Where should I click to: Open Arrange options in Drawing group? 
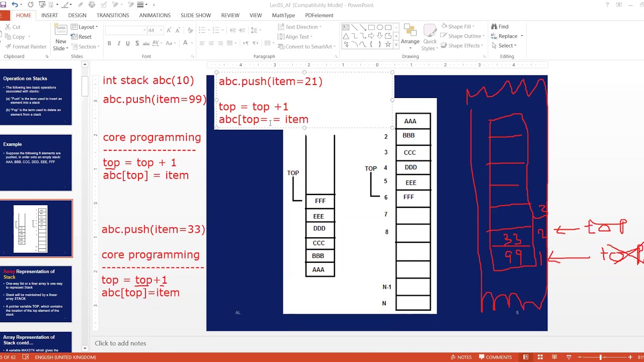410,37
